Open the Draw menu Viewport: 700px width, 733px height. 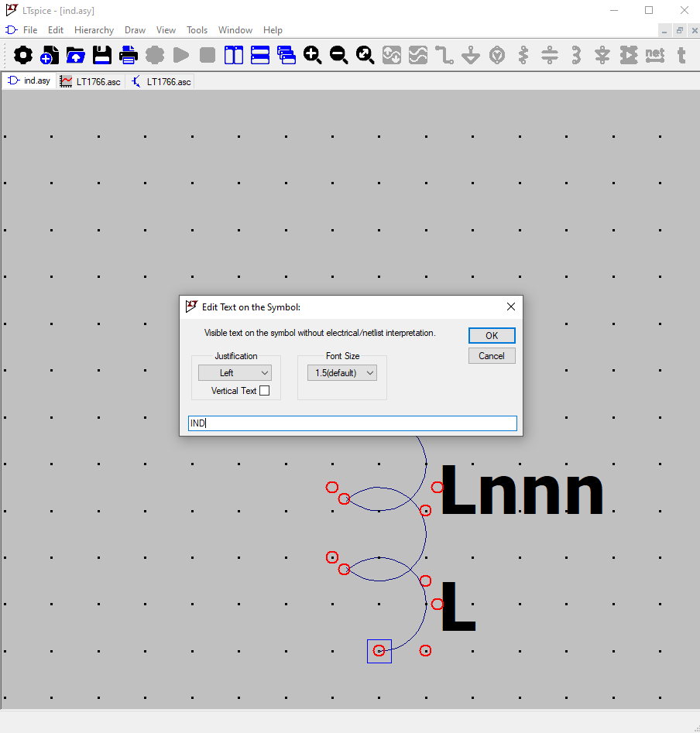135,30
